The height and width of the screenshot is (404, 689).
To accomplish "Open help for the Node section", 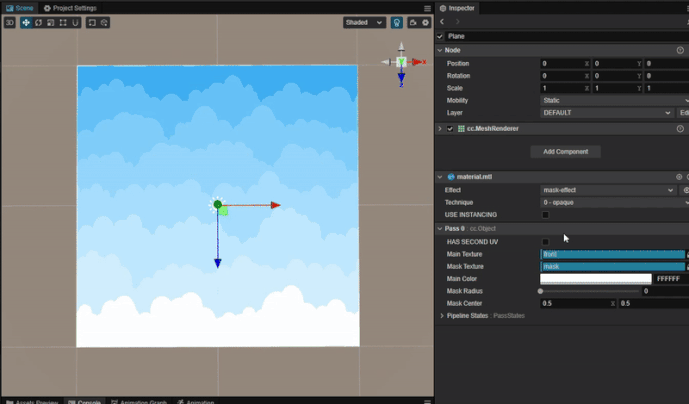I will point(680,50).
